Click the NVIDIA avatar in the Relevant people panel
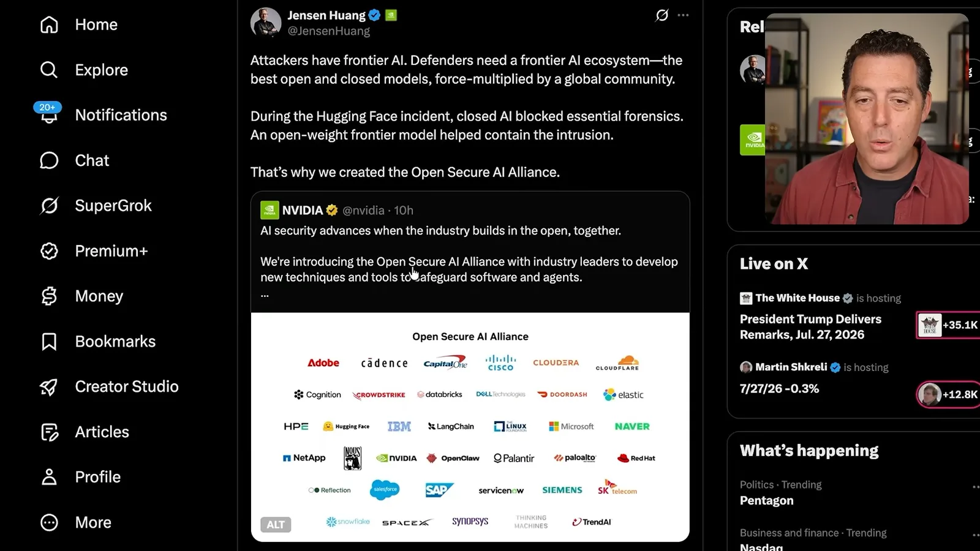Image resolution: width=980 pixels, height=551 pixels. click(x=753, y=140)
